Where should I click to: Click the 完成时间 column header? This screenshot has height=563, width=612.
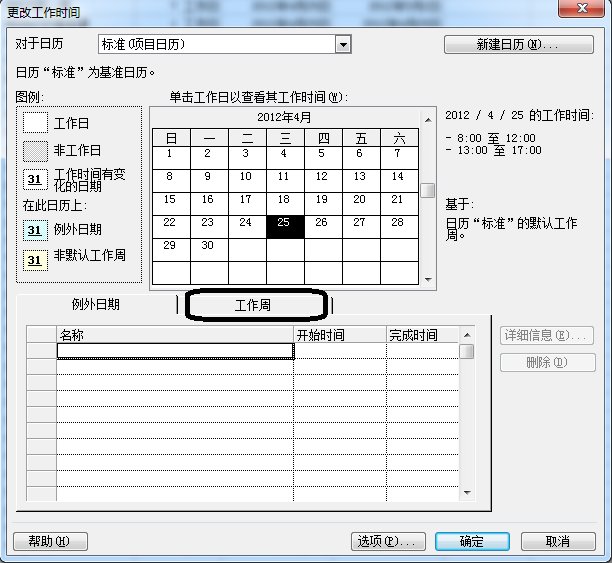point(422,335)
